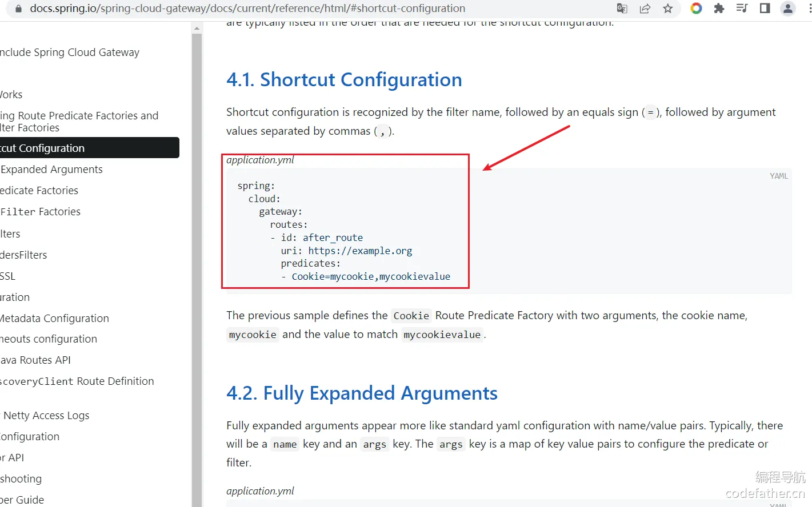This screenshot has height=507, width=812.
Task: Toggle the browser side panel
Action: tap(765, 9)
